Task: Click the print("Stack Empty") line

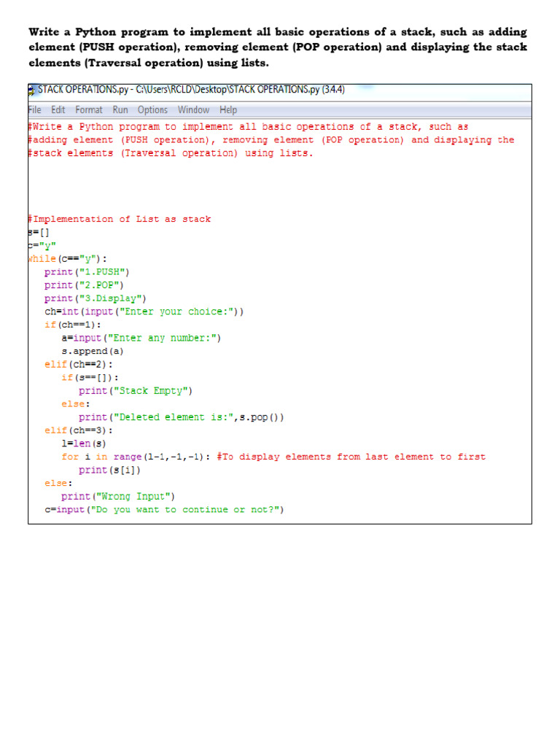Action: pyautogui.click(x=136, y=391)
